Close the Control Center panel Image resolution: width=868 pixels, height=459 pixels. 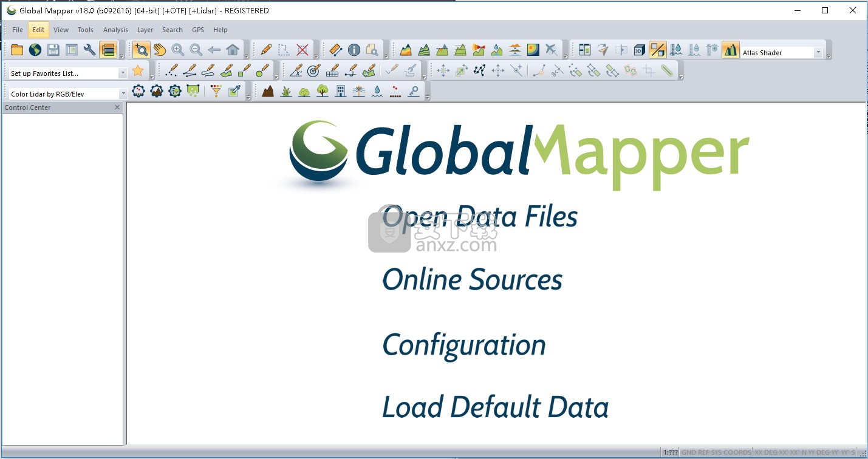tap(118, 107)
